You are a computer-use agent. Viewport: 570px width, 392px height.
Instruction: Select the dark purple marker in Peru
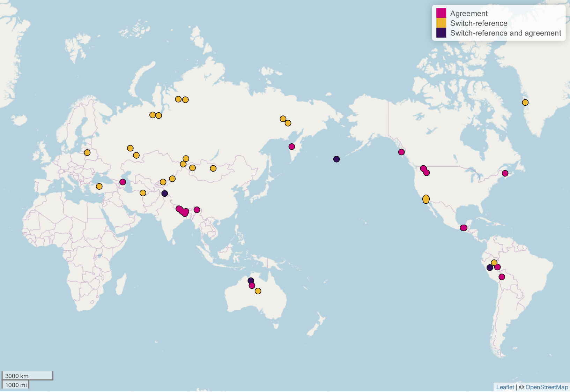490,267
